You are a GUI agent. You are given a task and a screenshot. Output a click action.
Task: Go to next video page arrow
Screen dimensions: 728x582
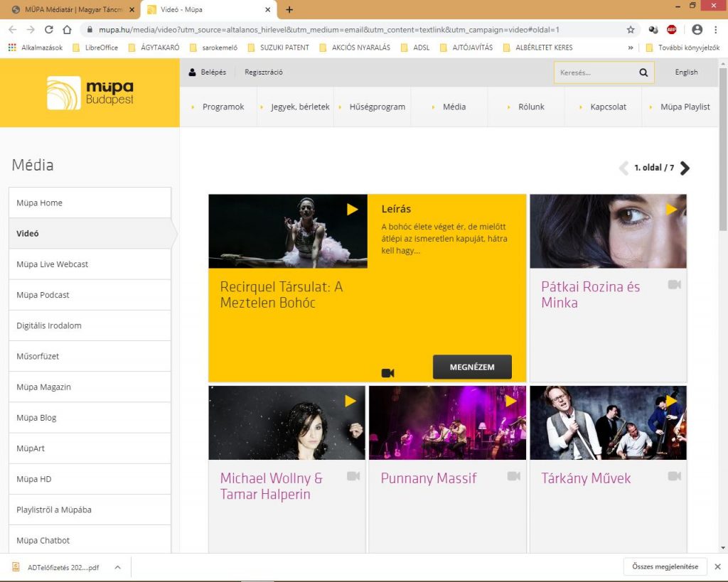pos(685,168)
